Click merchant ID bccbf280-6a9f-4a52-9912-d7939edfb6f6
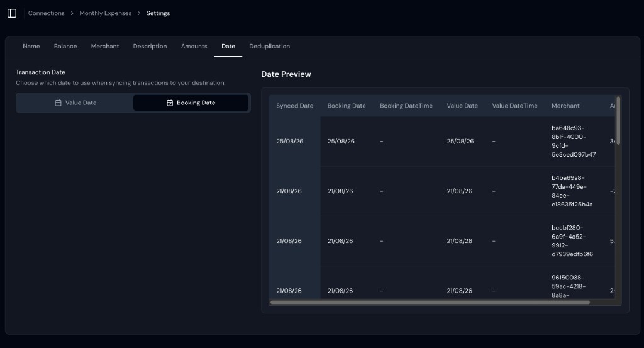 coord(572,241)
